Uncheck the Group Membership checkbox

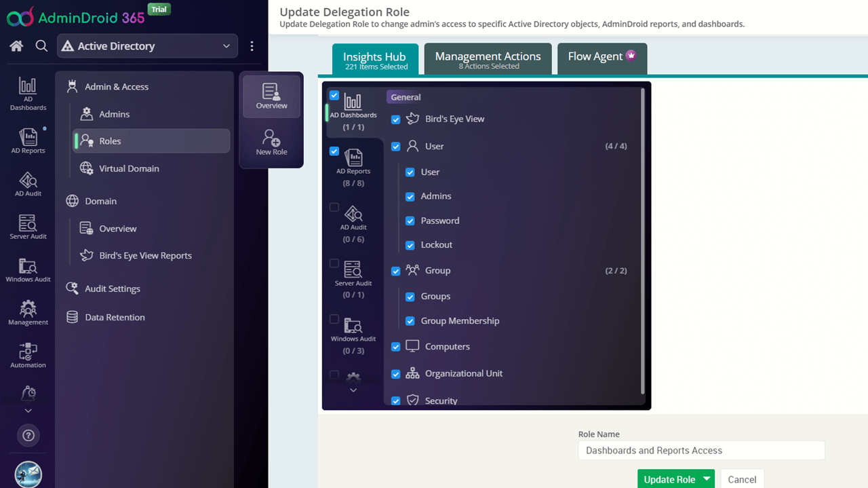410,321
